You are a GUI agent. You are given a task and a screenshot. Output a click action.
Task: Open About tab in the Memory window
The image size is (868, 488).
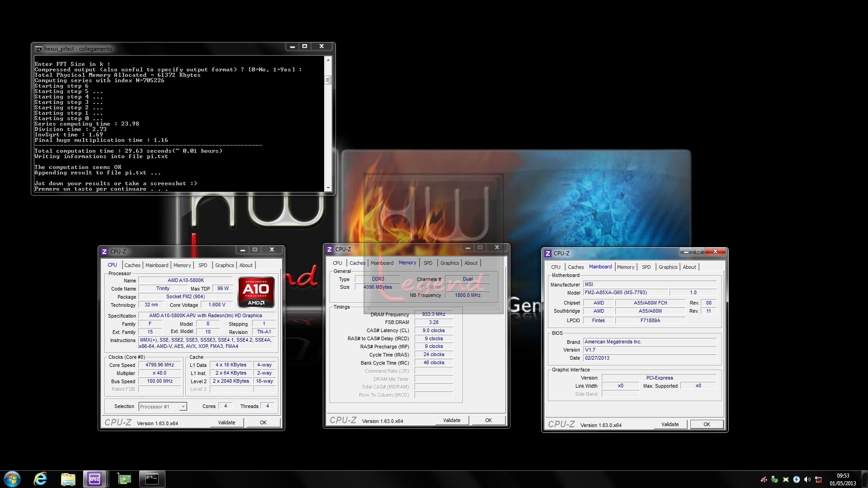[471, 263]
